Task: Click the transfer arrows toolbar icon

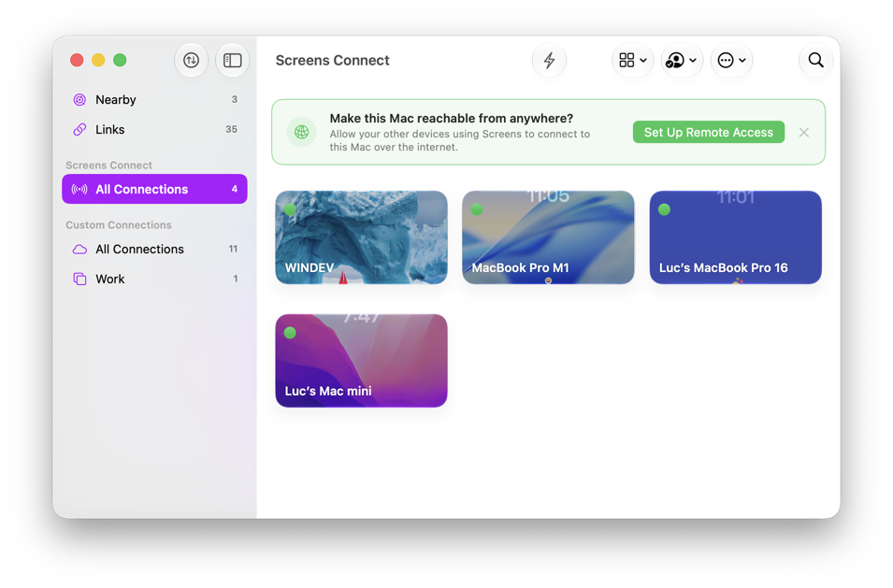Action: click(192, 60)
